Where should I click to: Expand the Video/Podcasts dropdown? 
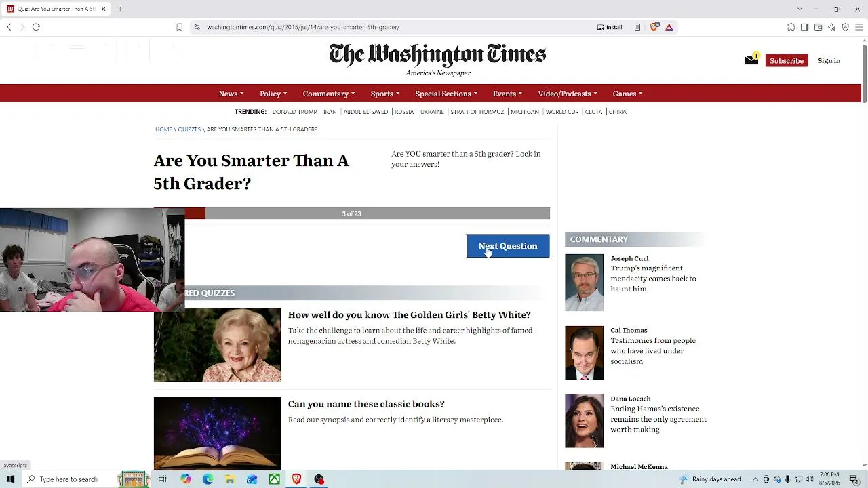click(x=568, y=94)
